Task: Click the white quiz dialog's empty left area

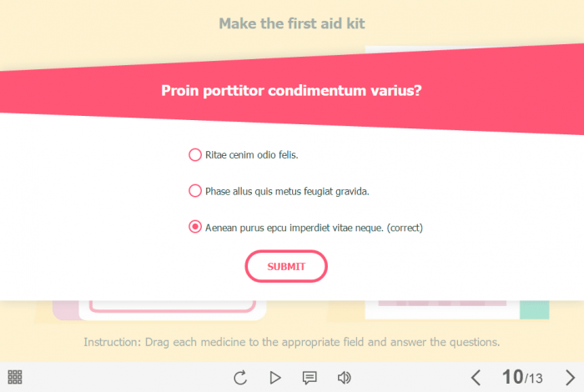Action: [83, 209]
